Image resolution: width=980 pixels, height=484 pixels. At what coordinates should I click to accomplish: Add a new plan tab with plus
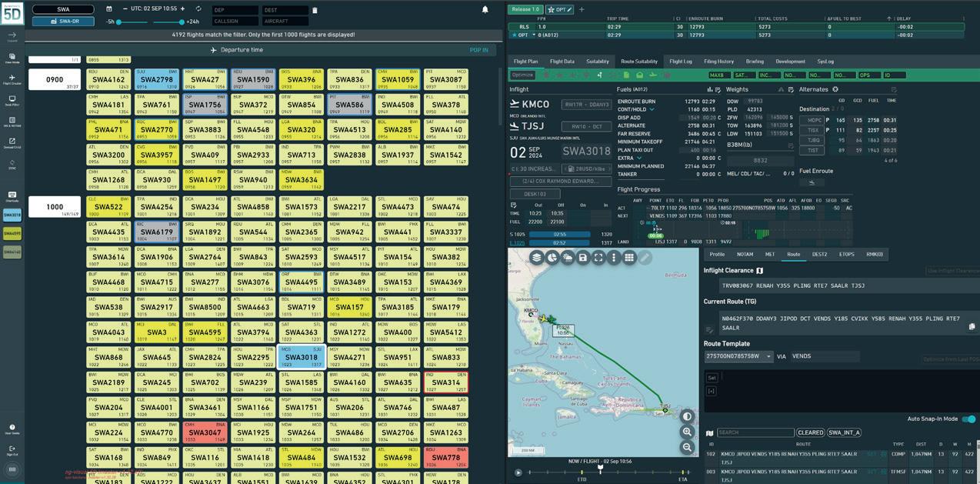tap(582, 9)
